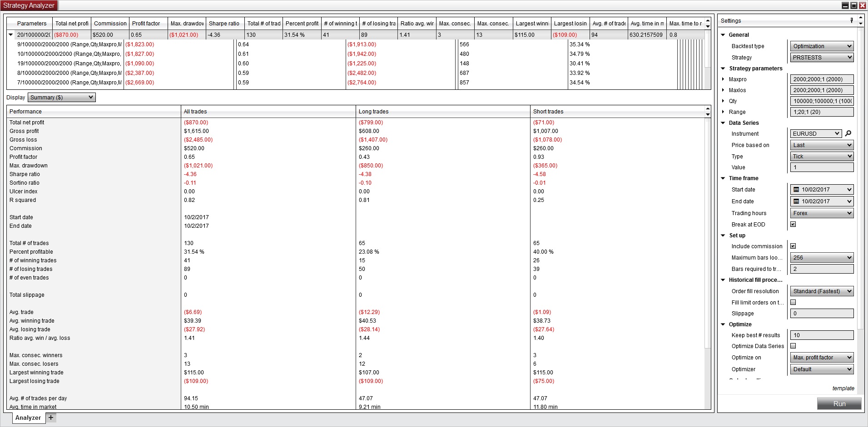Collapse the Historical fill processing section
The height and width of the screenshot is (427, 868).
(x=723, y=280)
